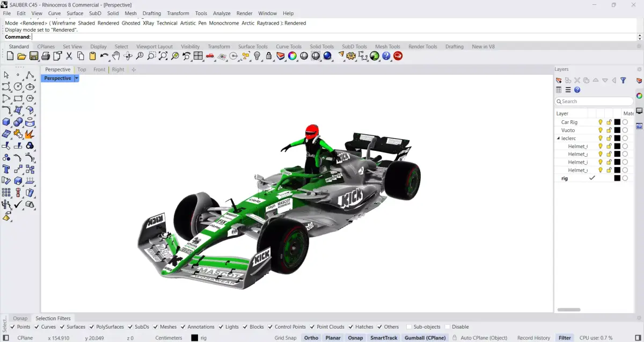Select the Rectangle tool in left toolbar
This screenshot has width=644, height=342.
click(x=18, y=99)
